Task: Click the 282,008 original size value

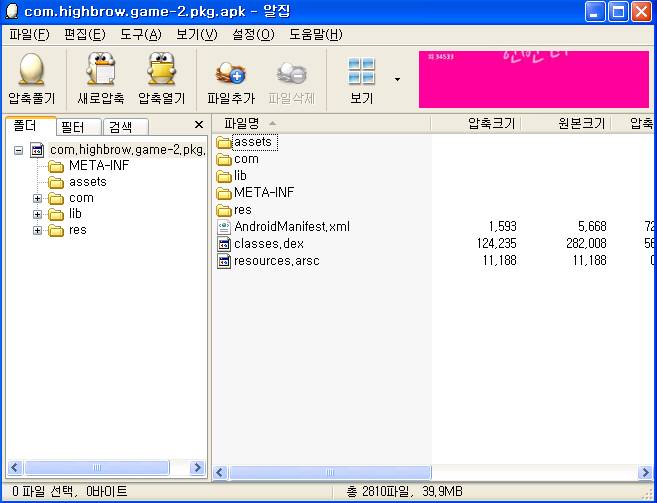Action: click(x=586, y=244)
